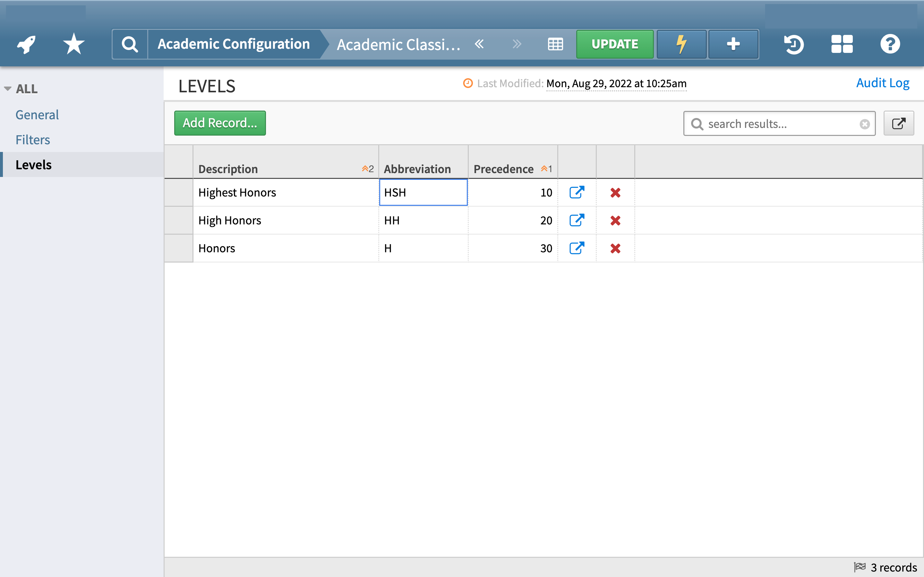Click the open-results-in-new-window icon
This screenshot has width=924, height=577.
[x=899, y=123]
